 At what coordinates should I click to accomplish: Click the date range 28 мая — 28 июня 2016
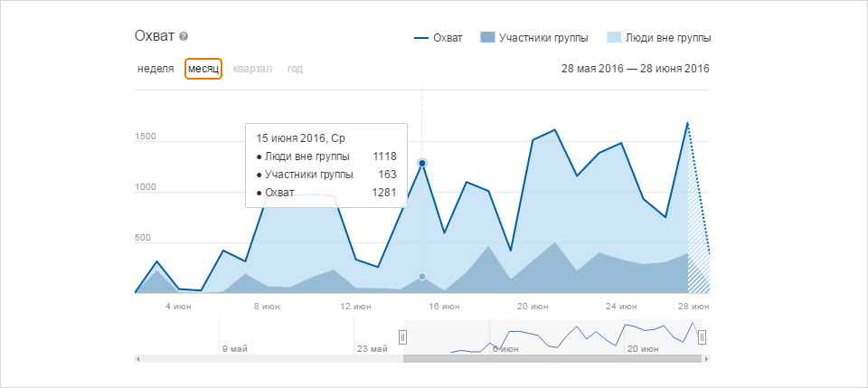point(635,69)
